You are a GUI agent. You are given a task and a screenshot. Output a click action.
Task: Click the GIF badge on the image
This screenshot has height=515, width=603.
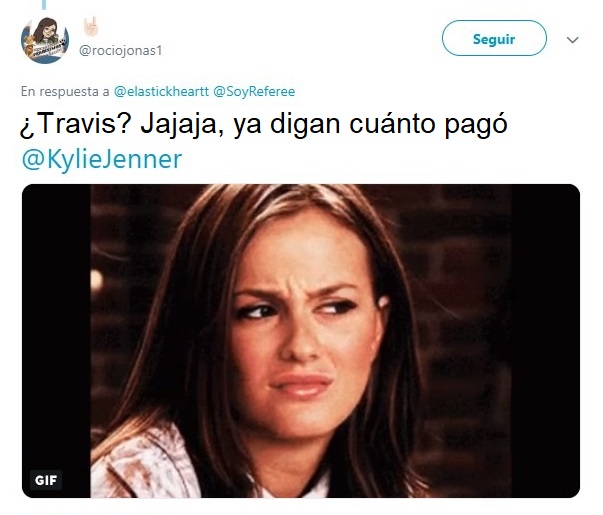pyautogui.click(x=46, y=480)
